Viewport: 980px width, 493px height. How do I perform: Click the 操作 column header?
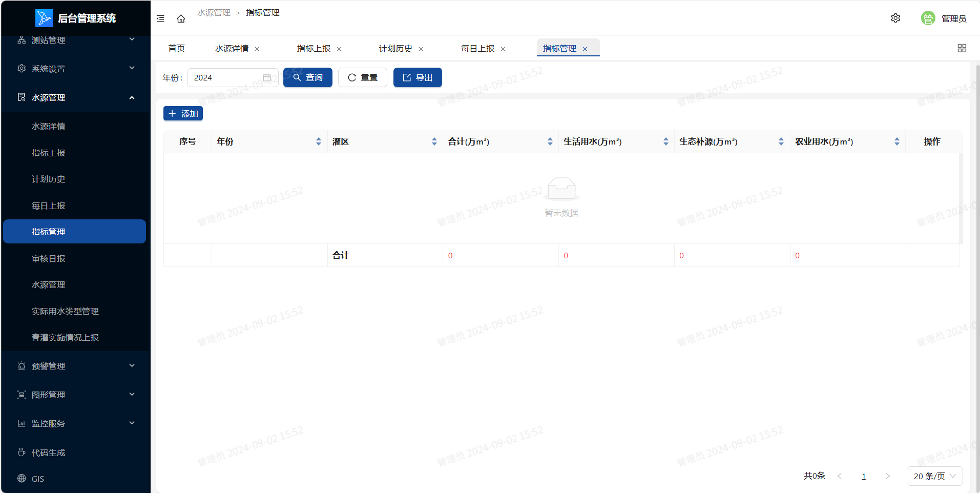pos(932,141)
